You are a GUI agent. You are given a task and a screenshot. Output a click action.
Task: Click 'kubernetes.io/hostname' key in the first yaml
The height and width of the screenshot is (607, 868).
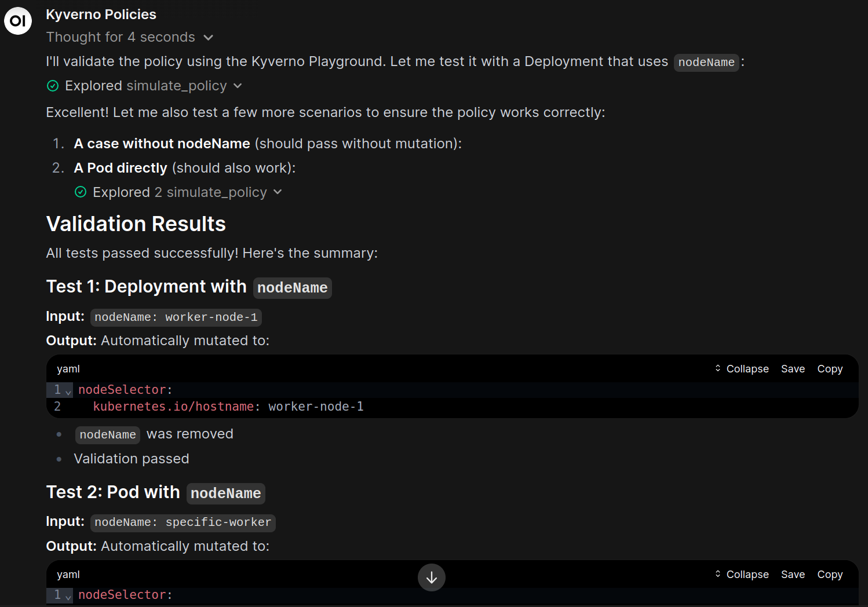tap(173, 407)
